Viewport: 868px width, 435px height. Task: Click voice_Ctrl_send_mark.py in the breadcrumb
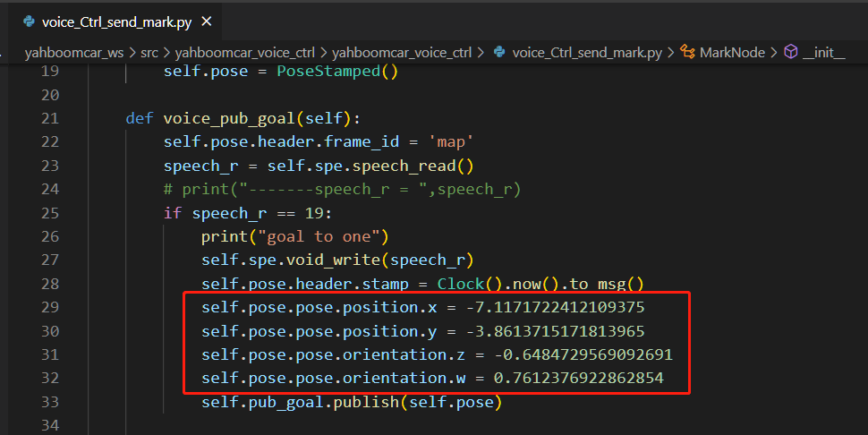[587, 53]
